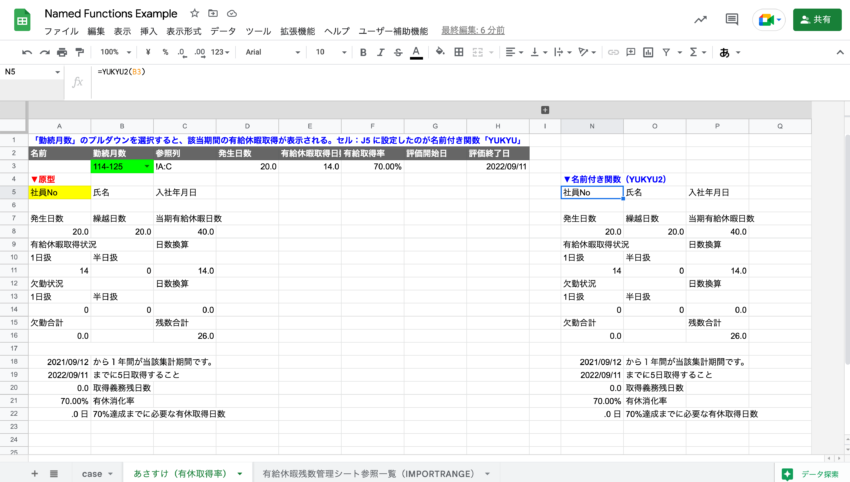Select the paint format tool
The width and height of the screenshot is (850, 482).
79,52
